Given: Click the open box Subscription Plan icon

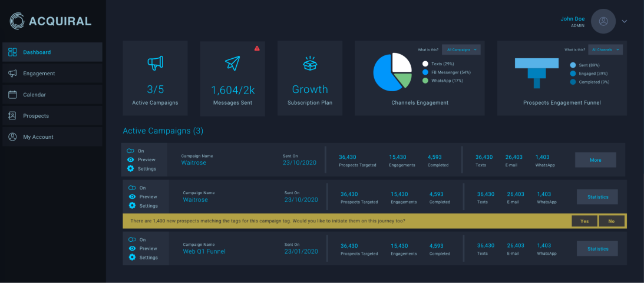Looking at the screenshot, I should click(310, 63).
